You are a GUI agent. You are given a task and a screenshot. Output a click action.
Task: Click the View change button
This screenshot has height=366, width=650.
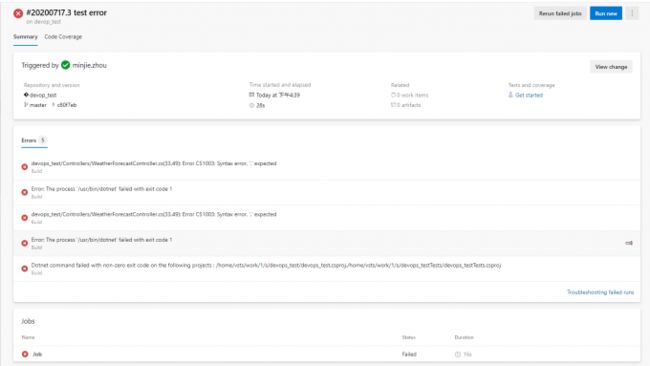(611, 67)
